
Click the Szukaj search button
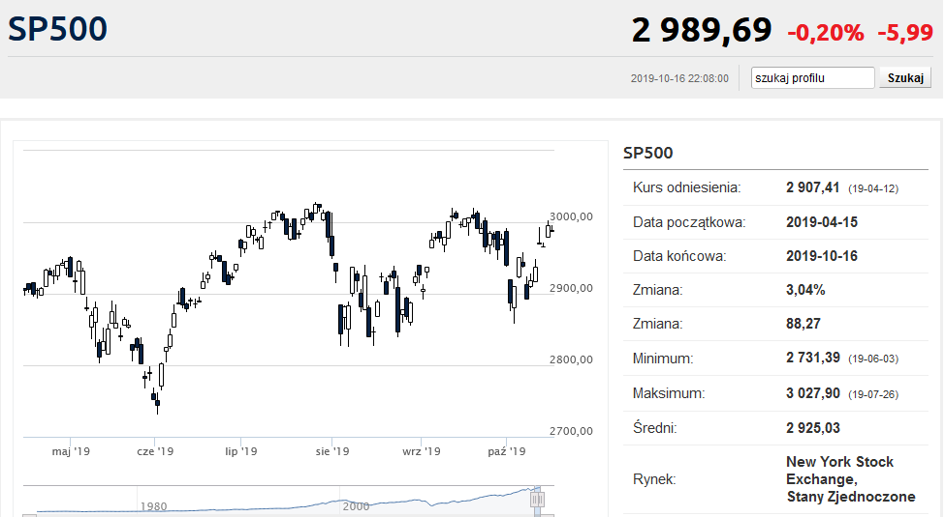click(904, 78)
